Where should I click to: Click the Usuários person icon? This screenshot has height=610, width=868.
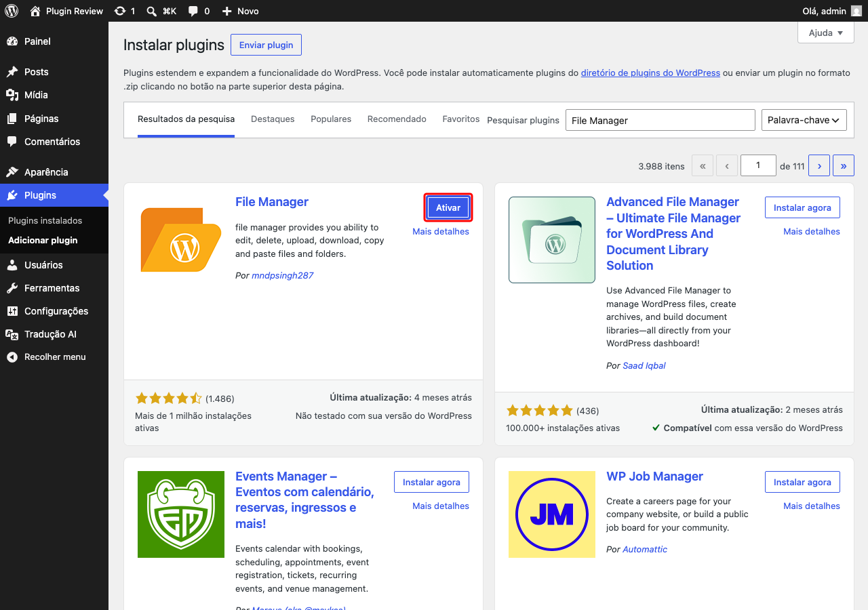coord(12,265)
